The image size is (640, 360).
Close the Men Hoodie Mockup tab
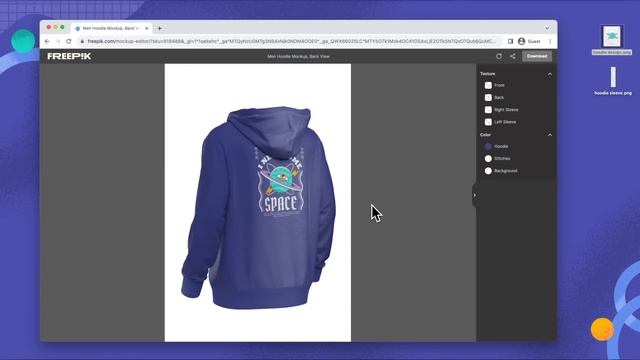pos(147,28)
